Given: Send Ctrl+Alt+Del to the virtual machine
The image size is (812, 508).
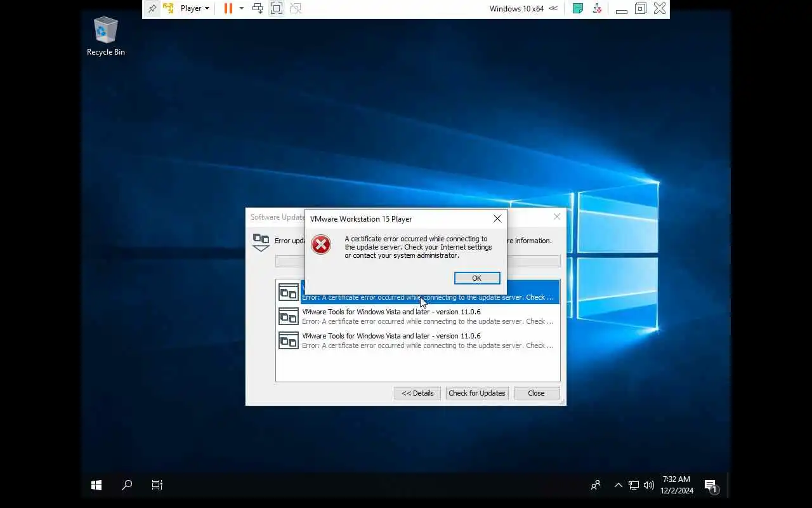Looking at the screenshot, I should 258,8.
